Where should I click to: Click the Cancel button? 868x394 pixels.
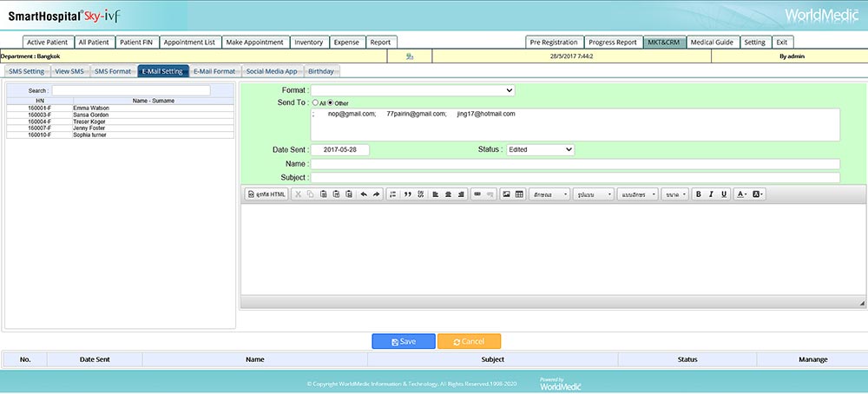pos(469,342)
